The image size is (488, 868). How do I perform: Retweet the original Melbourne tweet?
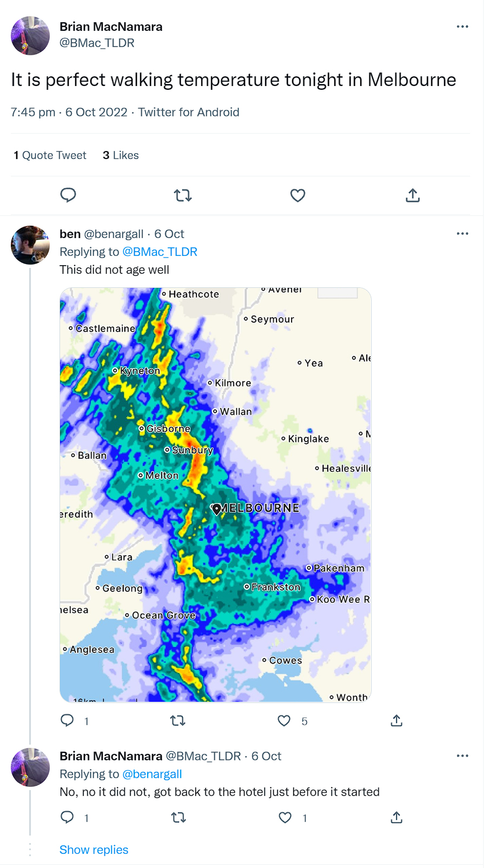click(x=182, y=195)
